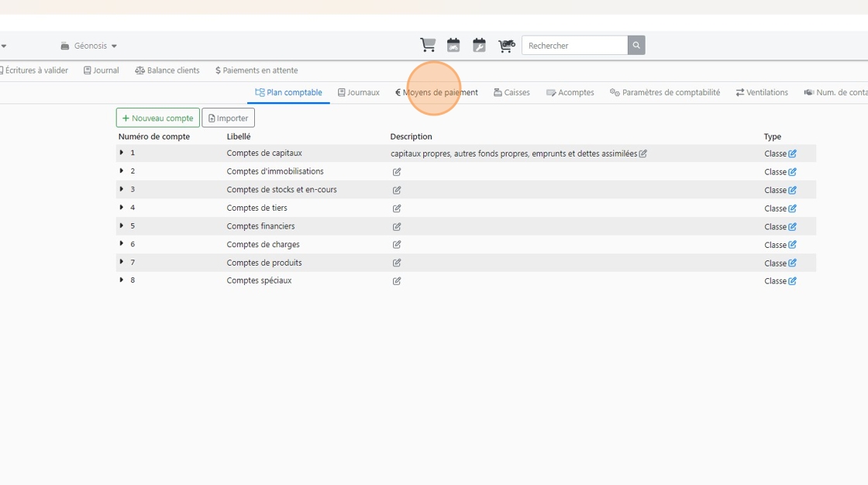Edit type Classe for account 2

coord(793,172)
